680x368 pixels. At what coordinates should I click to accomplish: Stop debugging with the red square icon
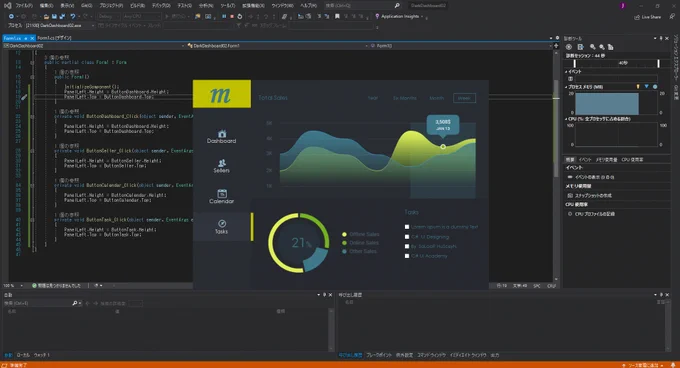[x=232, y=16]
